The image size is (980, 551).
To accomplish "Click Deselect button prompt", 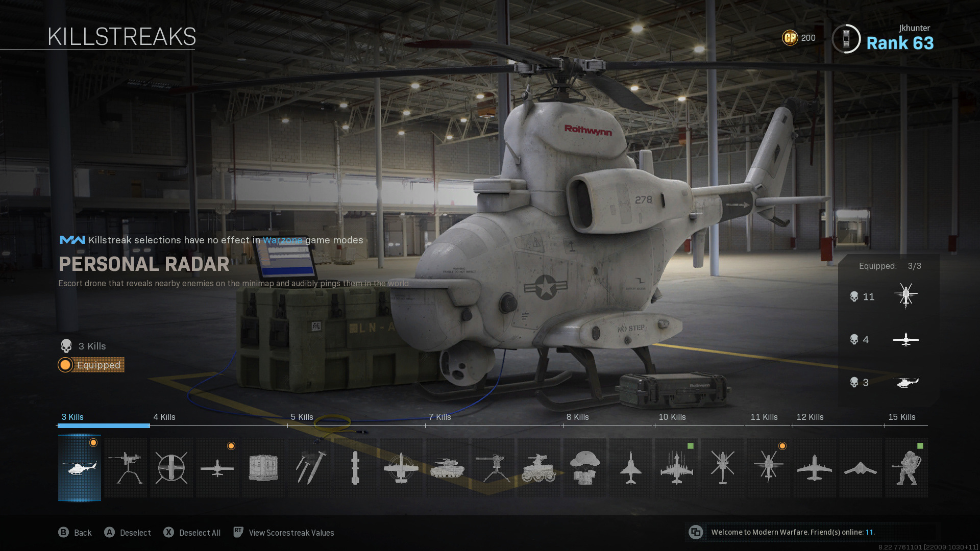I will pyautogui.click(x=128, y=533).
